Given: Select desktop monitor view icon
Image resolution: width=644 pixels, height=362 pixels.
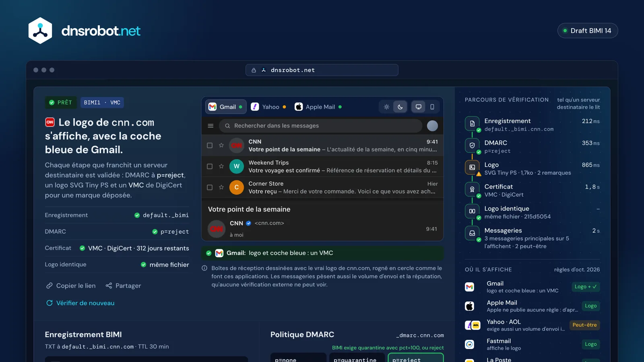Looking at the screenshot, I should (x=419, y=107).
